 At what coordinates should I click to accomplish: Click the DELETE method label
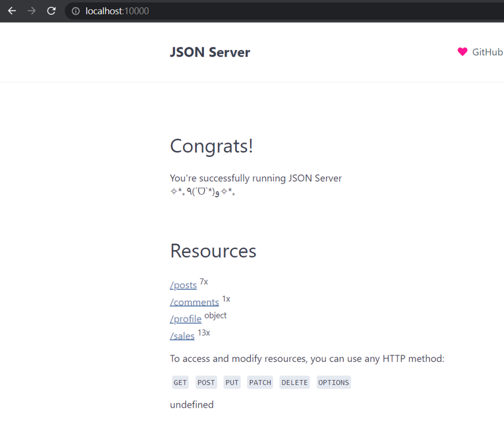pyautogui.click(x=295, y=382)
